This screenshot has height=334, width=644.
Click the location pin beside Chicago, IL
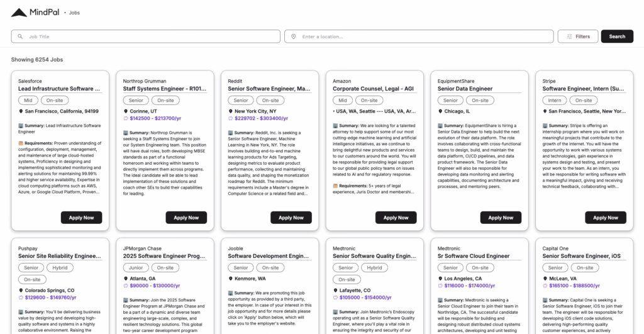point(440,111)
